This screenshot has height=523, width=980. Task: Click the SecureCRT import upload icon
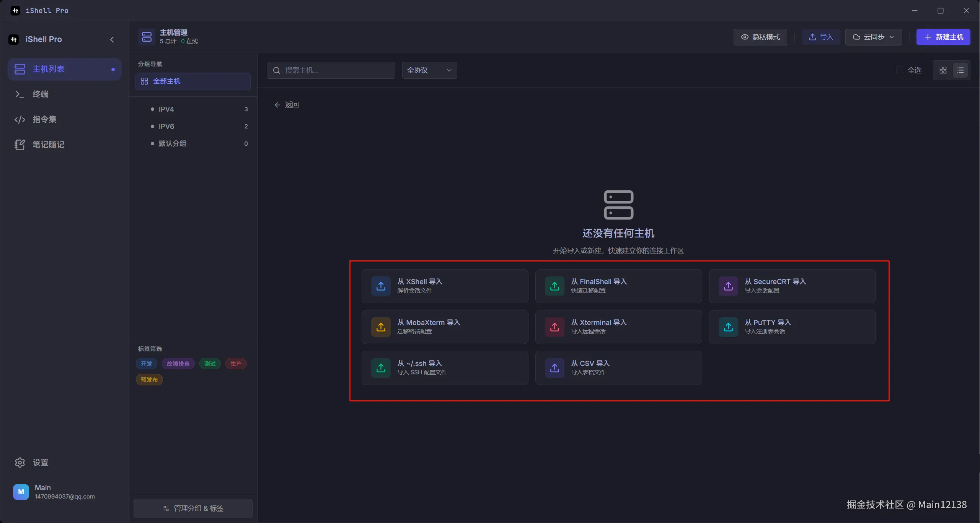[x=728, y=286]
